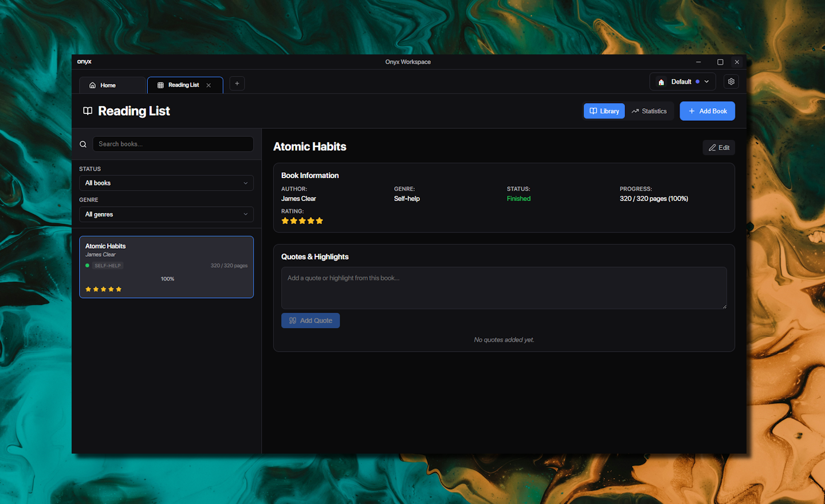Viewport: 825px width, 504px height.
Task: Click the pencil Edit button
Action: tap(718, 148)
